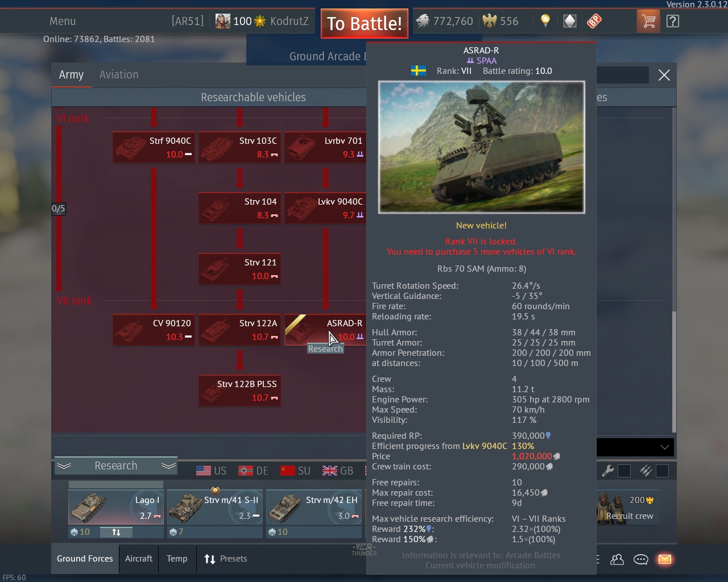Screen dimensions: 728x582
Task: Open the KodrutZ player profile
Action: (x=289, y=22)
